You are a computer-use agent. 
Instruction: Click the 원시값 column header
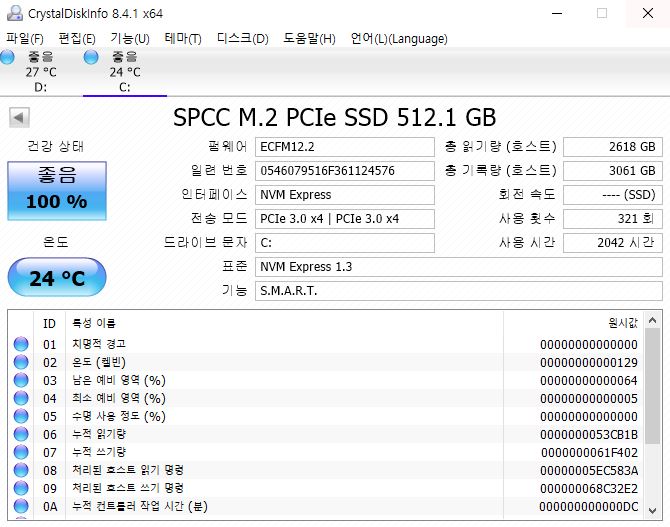573,324
